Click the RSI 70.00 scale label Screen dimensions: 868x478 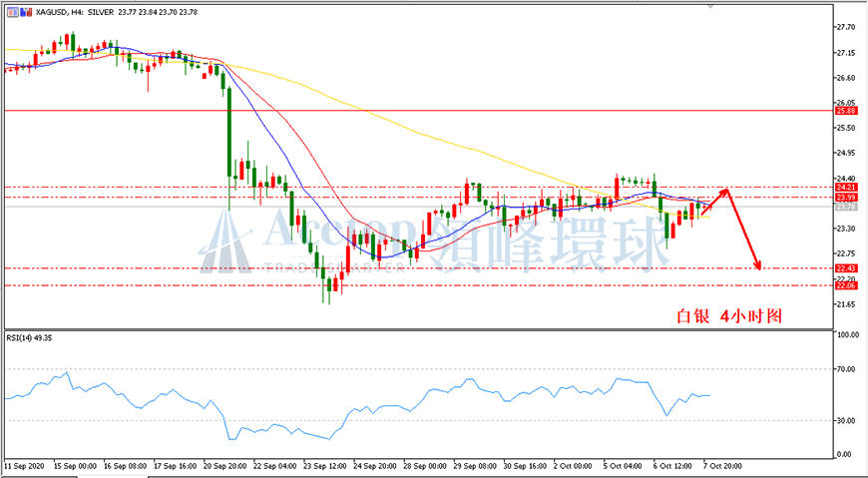point(847,369)
